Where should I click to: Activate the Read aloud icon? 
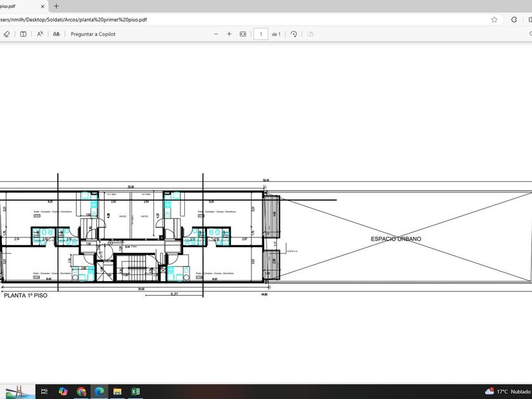tap(40, 34)
